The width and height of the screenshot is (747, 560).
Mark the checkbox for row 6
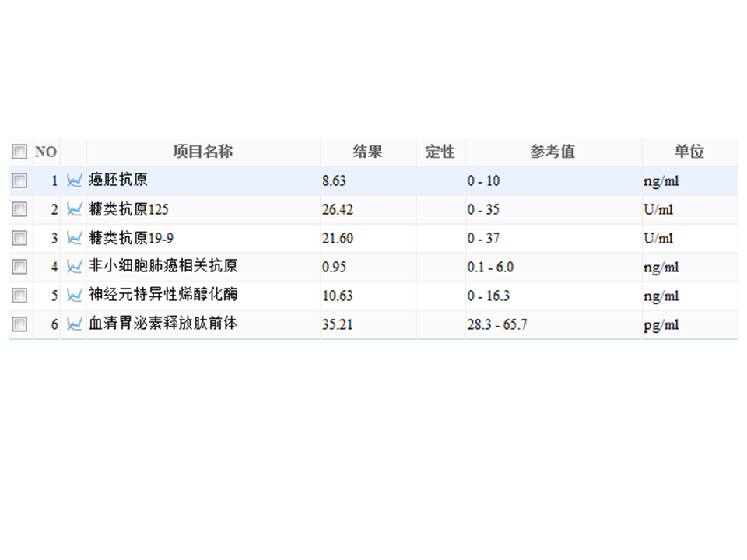19,324
